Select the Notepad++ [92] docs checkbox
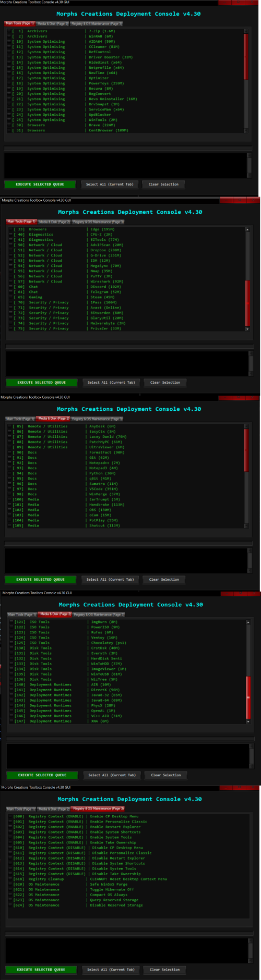This screenshot has width=261, height=980. [x=10, y=463]
